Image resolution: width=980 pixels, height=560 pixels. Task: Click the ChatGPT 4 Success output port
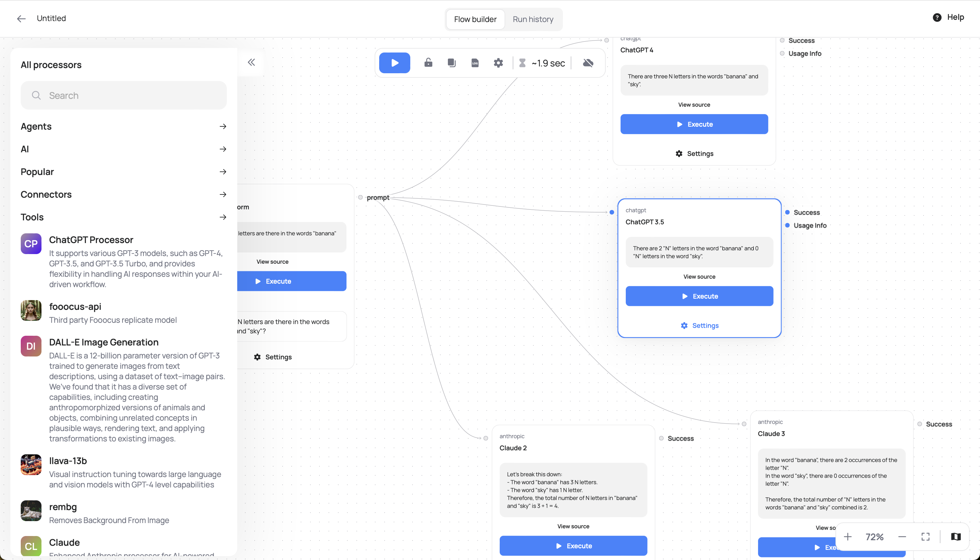(782, 41)
